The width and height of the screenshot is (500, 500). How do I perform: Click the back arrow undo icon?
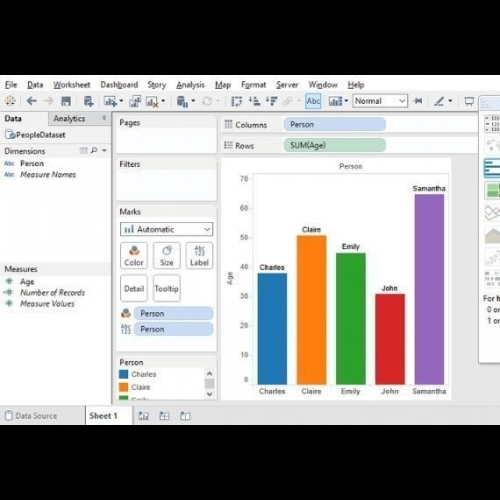pyautogui.click(x=32, y=101)
